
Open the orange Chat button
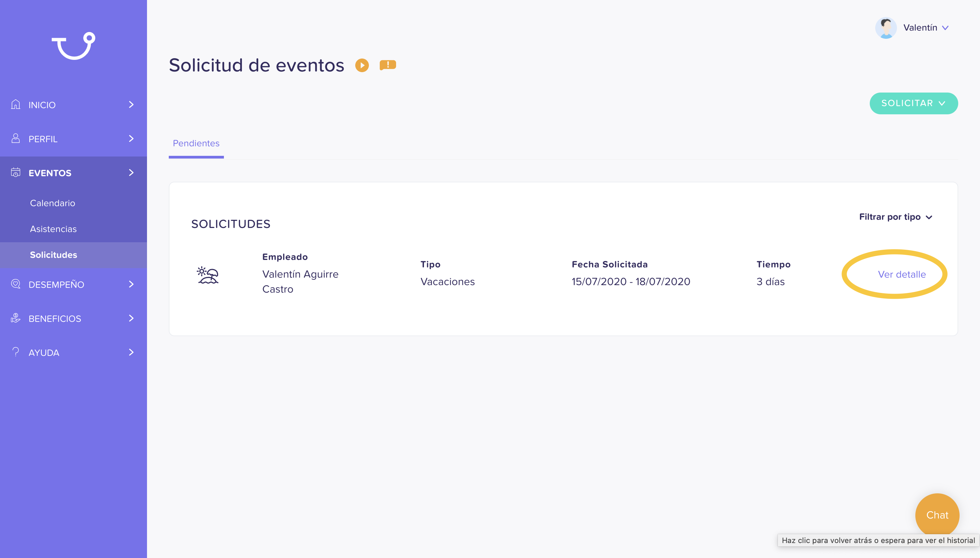point(937,515)
